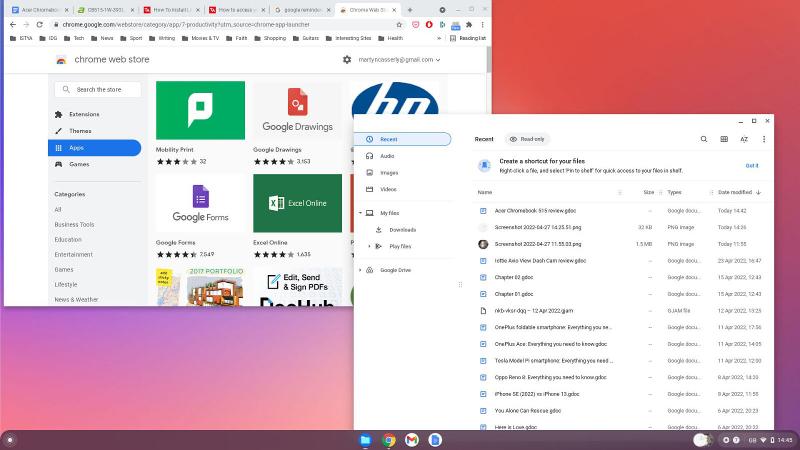800x450 pixels.
Task: Switch Files app to thumbnail view
Action: (x=724, y=139)
